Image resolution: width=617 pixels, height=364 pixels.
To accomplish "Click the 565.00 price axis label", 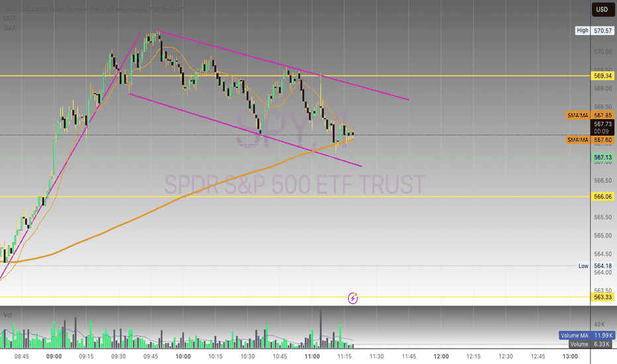I will pos(602,236).
